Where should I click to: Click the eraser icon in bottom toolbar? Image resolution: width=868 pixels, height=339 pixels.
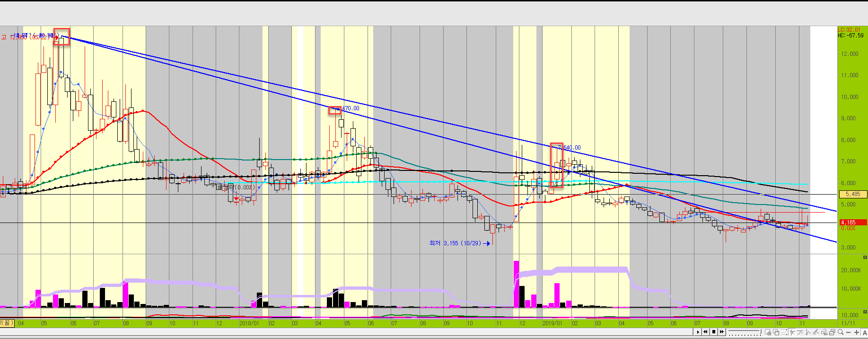824,332
